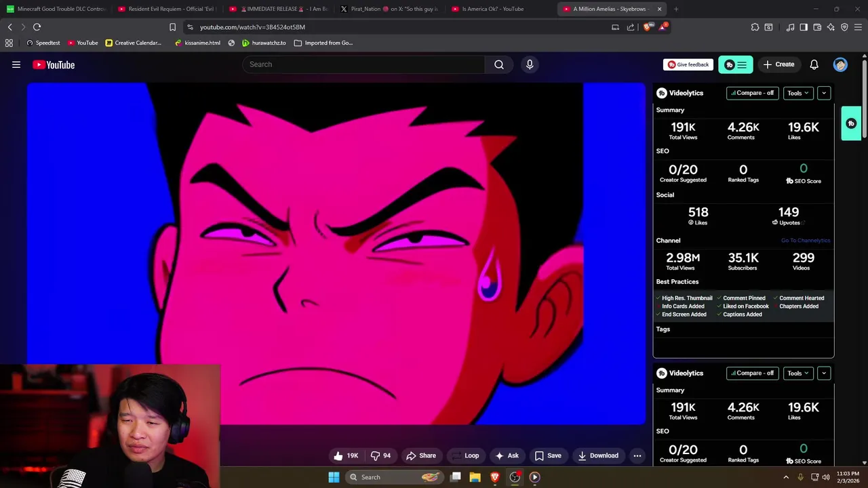This screenshot has height=488, width=868.
Task: Open the Speedtest bookmark
Action: tap(43, 43)
